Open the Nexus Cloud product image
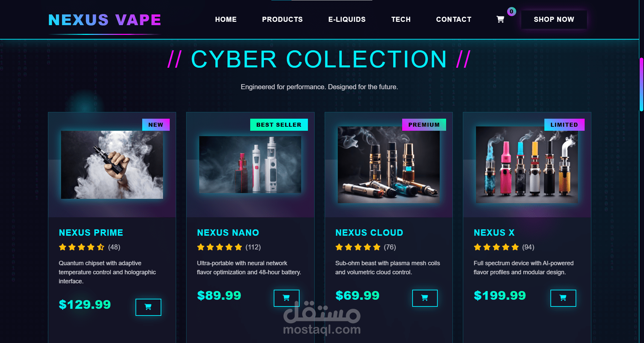This screenshot has height=343, width=644. click(389, 165)
